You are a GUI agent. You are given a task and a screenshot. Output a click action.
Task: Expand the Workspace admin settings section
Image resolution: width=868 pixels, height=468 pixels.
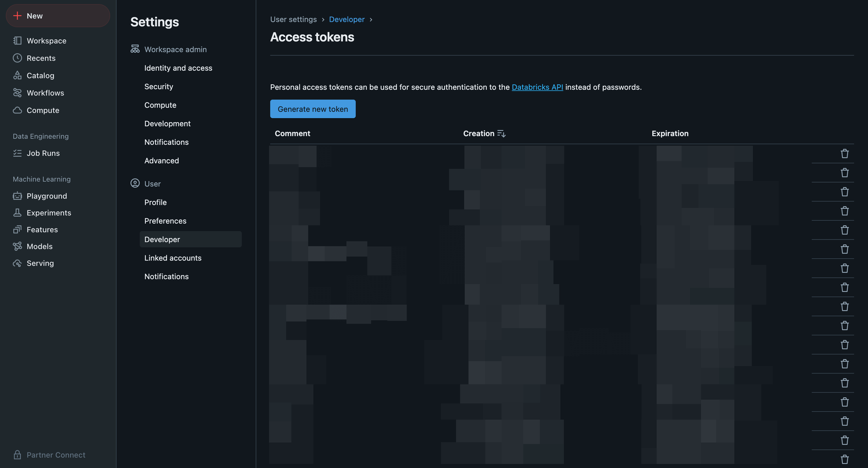175,50
